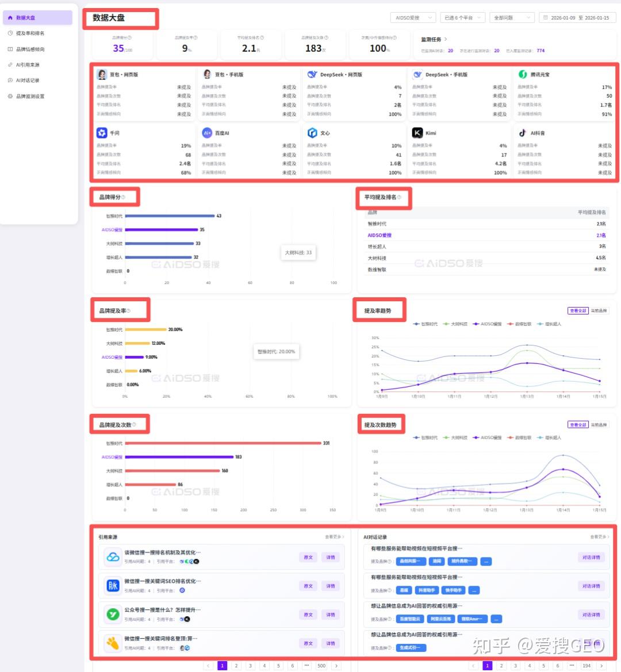This screenshot has width=621, height=672.
Task: Open the AIDSO爱搜 brand dropdown
Action: 413,18
